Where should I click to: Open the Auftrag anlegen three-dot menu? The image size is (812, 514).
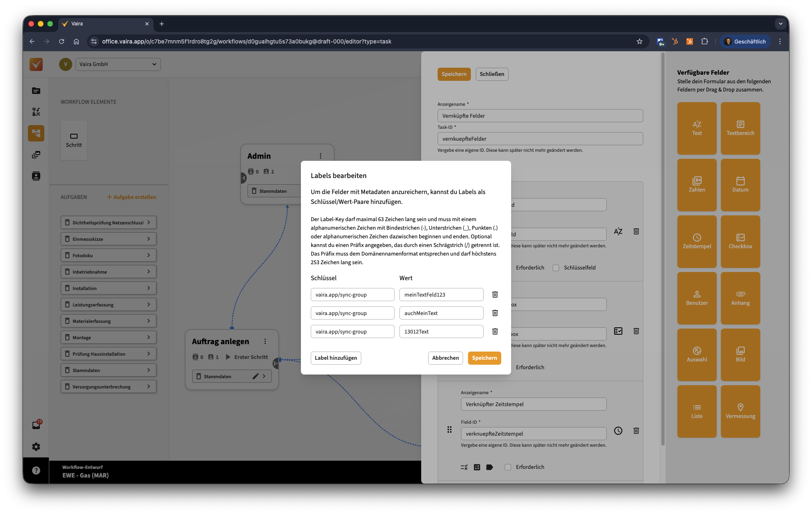[x=265, y=342]
